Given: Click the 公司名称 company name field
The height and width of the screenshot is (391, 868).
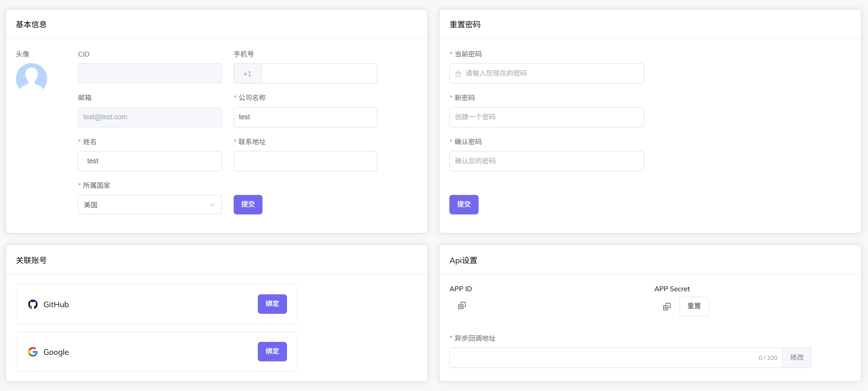Looking at the screenshot, I should [x=305, y=117].
